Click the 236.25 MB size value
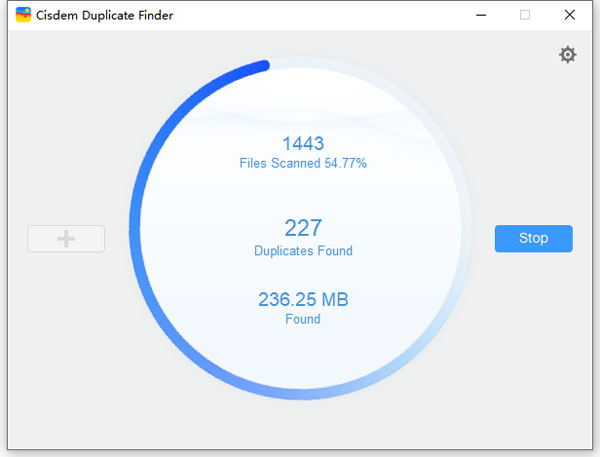Image resolution: width=600 pixels, height=457 pixels. point(303,299)
